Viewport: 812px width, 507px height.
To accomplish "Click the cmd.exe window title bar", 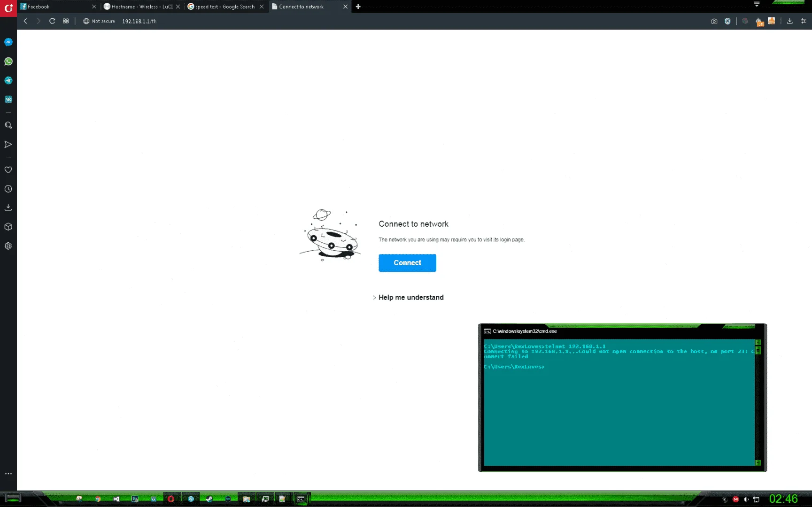I will [x=622, y=331].
